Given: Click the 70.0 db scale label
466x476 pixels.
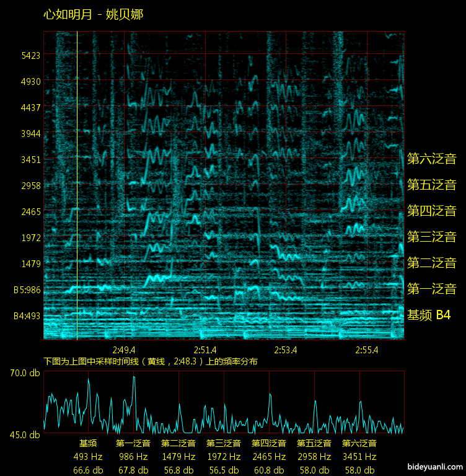Looking at the screenshot, I should pyautogui.click(x=25, y=373).
